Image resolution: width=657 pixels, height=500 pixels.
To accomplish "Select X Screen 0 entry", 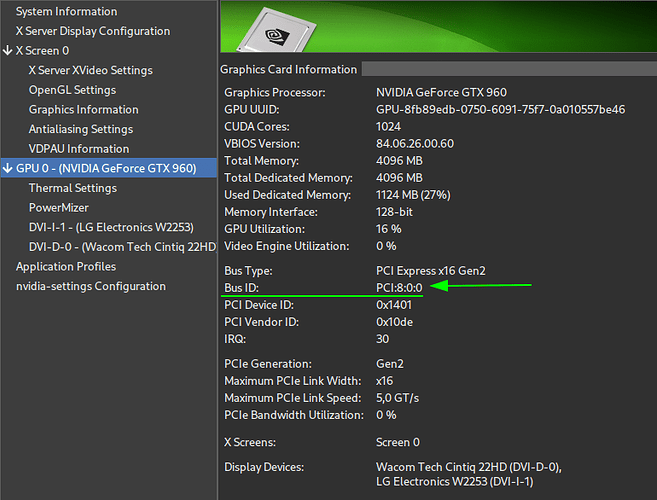I will [x=42, y=51].
